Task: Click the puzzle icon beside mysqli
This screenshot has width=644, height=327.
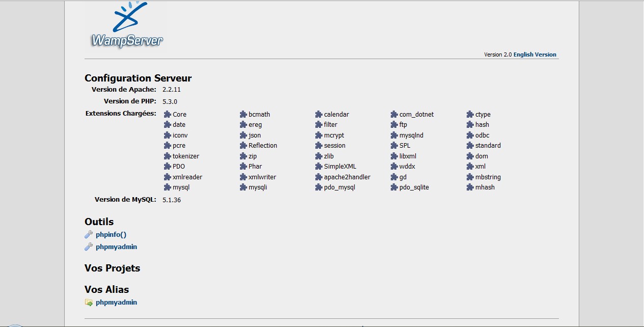Action: coord(243,187)
